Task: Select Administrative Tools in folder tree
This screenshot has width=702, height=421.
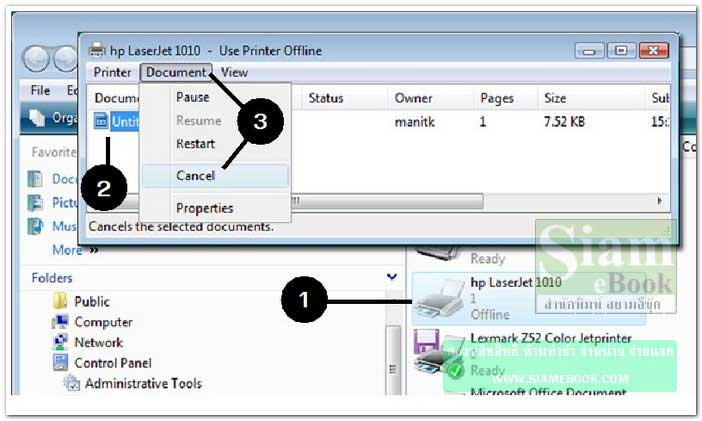Action: [143, 383]
